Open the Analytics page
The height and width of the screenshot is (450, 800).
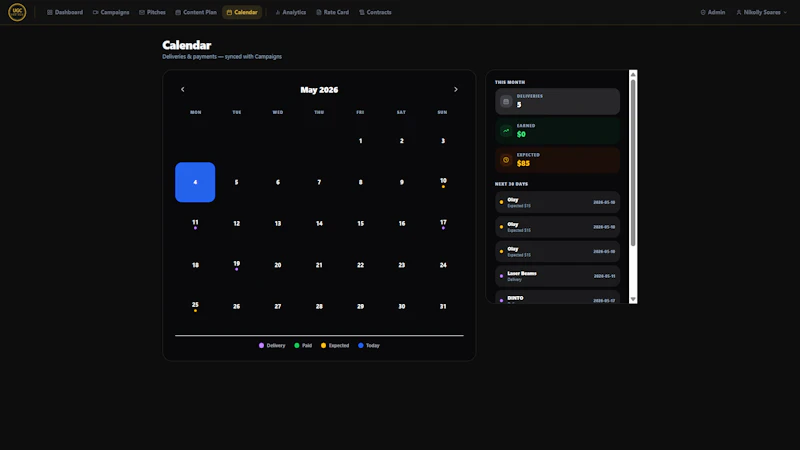pos(290,12)
